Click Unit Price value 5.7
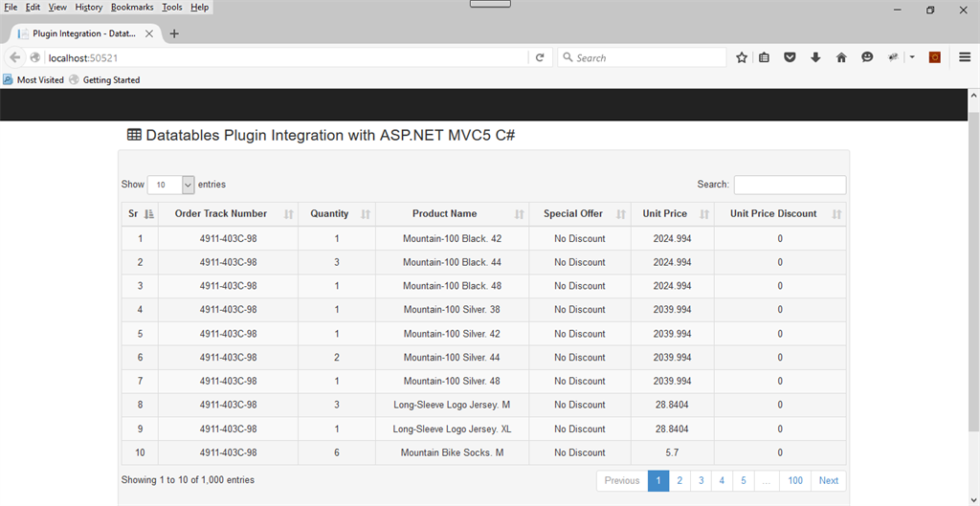The image size is (980, 506). pos(673,452)
